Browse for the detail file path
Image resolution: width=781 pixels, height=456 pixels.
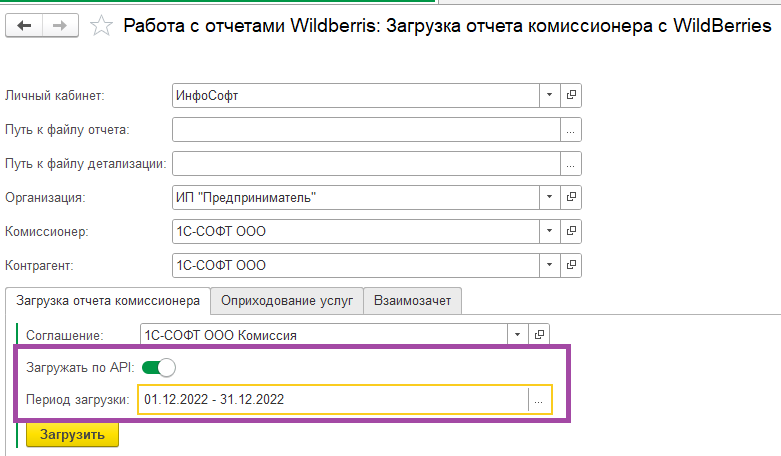click(x=571, y=164)
